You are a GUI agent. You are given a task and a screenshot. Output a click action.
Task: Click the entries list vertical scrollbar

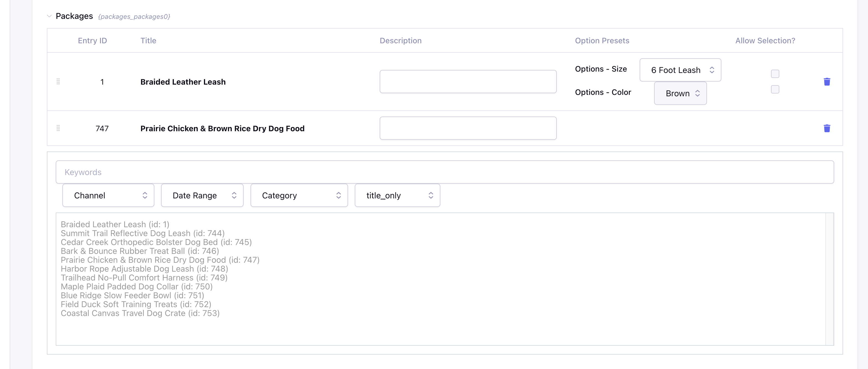(x=829, y=279)
